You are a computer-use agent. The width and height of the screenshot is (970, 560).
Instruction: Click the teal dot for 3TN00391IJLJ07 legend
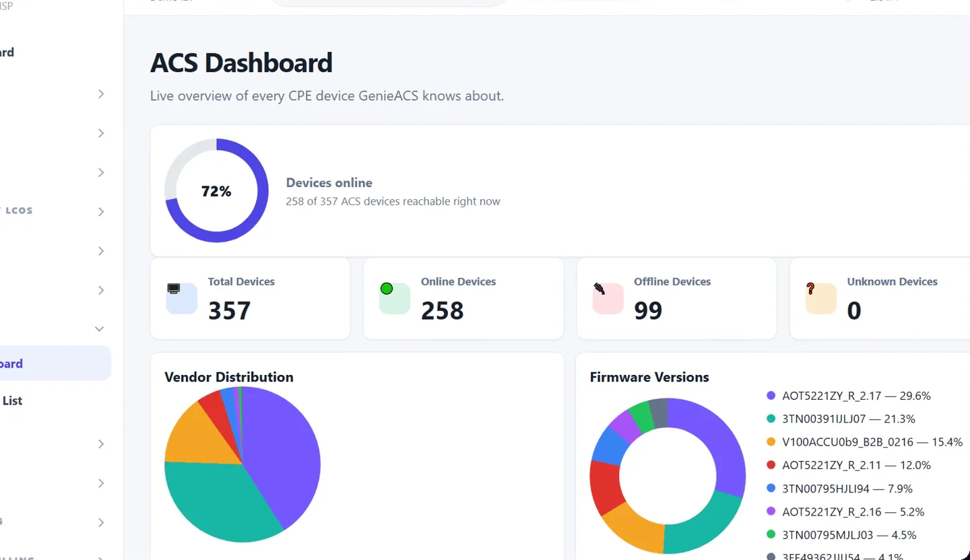point(771,419)
